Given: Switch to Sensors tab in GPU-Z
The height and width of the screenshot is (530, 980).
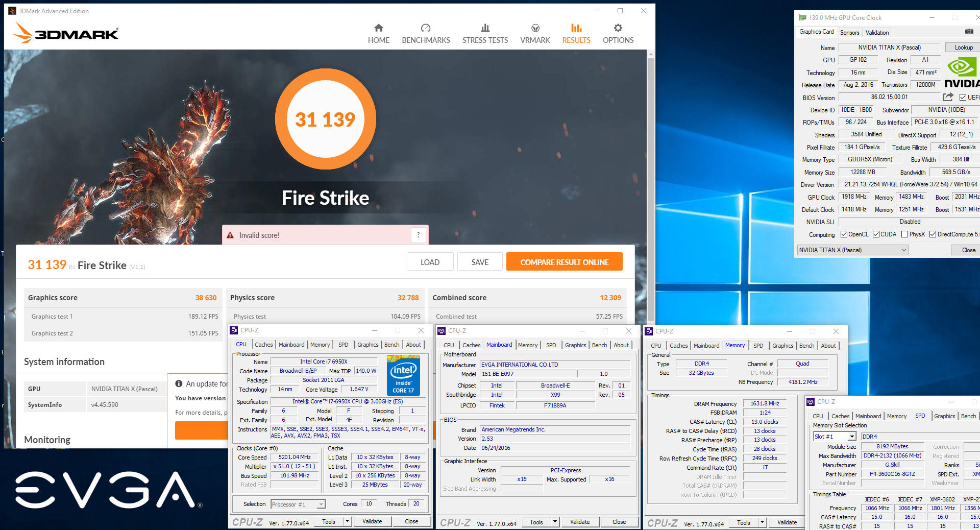Looking at the screenshot, I should pos(849,33).
